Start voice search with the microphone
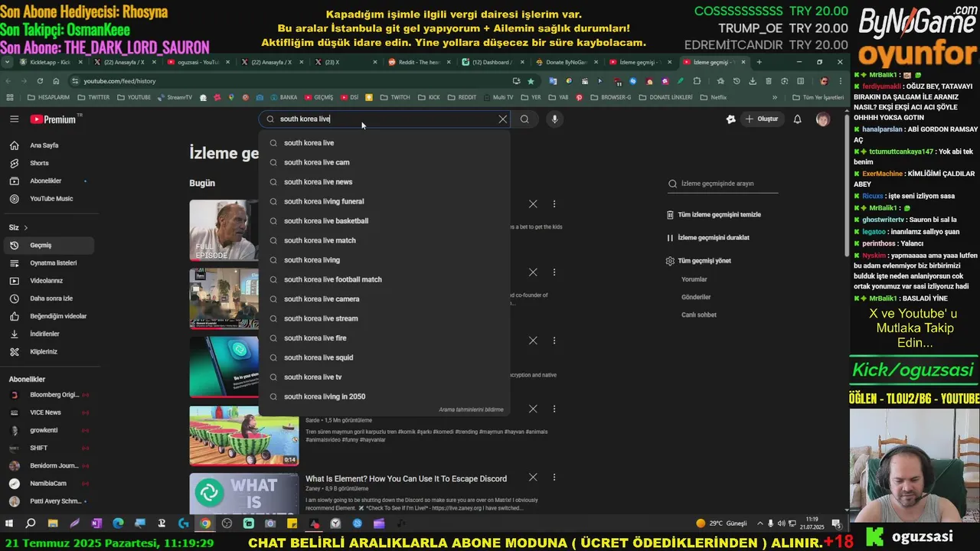The height and width of the screenshot is (551, 980). 554,119
